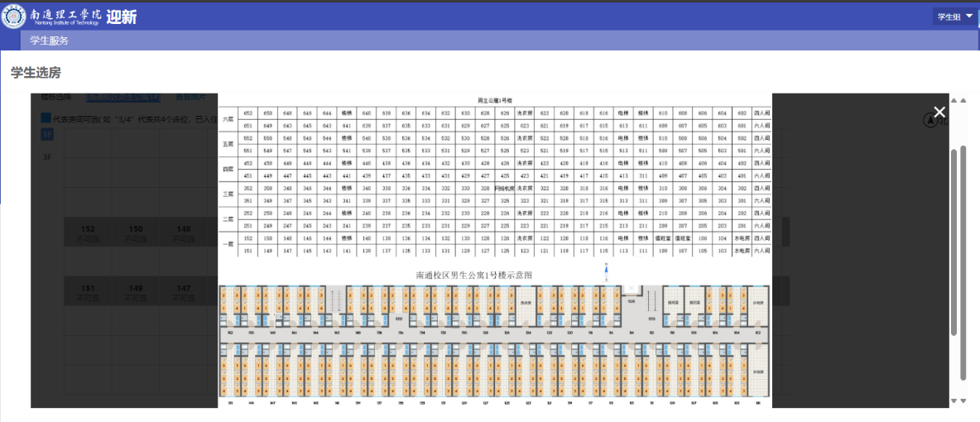980x422 pixels.
Task: Click the 查看图片 link
Action: pyautogui.click(x=192, y=98)
